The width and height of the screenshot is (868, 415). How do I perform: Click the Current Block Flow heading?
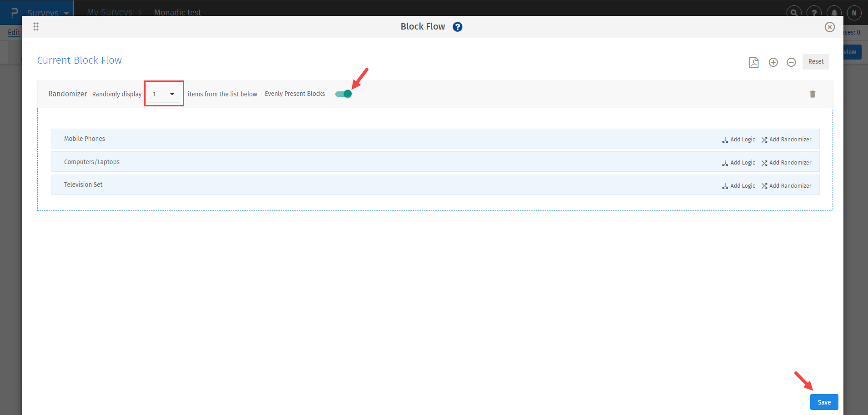tap(80, 60)
